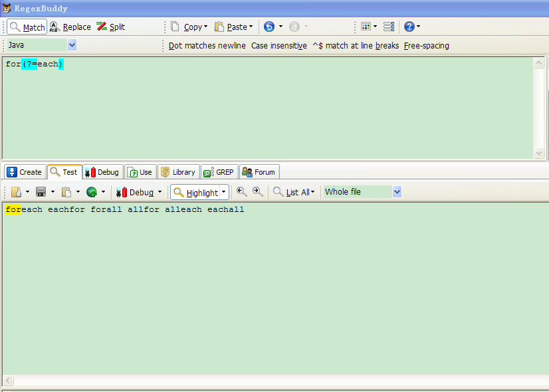Screen dimensions: 549x392
Task: Click the test panel scroll left arrow
Action: pos(8,381)
